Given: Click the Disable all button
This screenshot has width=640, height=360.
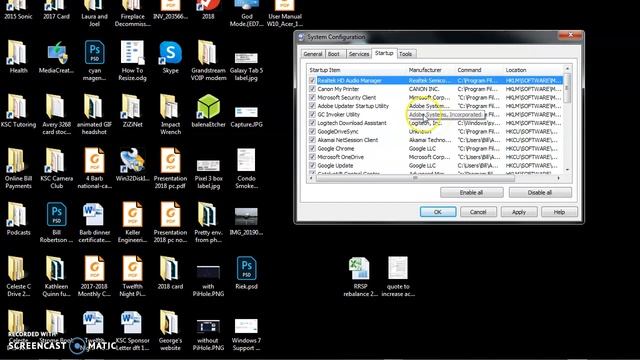Looking at the screenshot, I should point(540,193).
